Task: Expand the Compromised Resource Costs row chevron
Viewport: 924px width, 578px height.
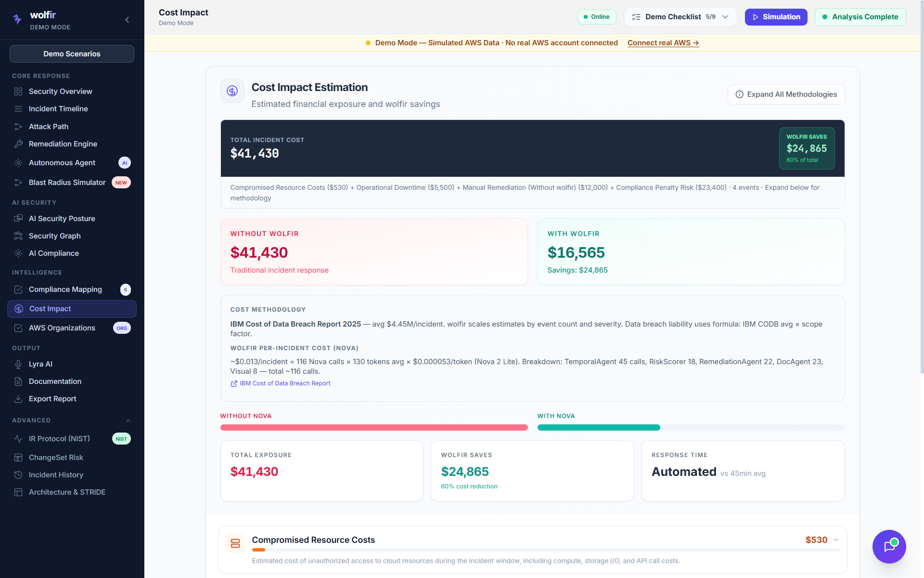Action: [x=836, y=540]
